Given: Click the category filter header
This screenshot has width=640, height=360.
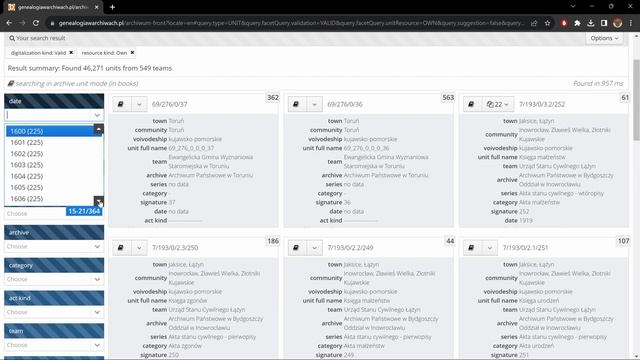Looking at the screenshot, I should click(x=54, y=265).
